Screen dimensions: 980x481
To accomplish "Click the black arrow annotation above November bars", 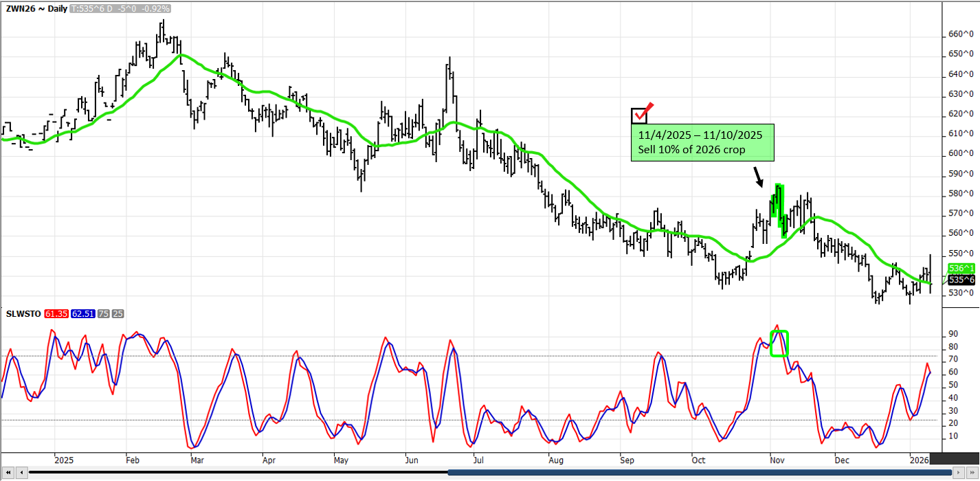I will 758,177.
